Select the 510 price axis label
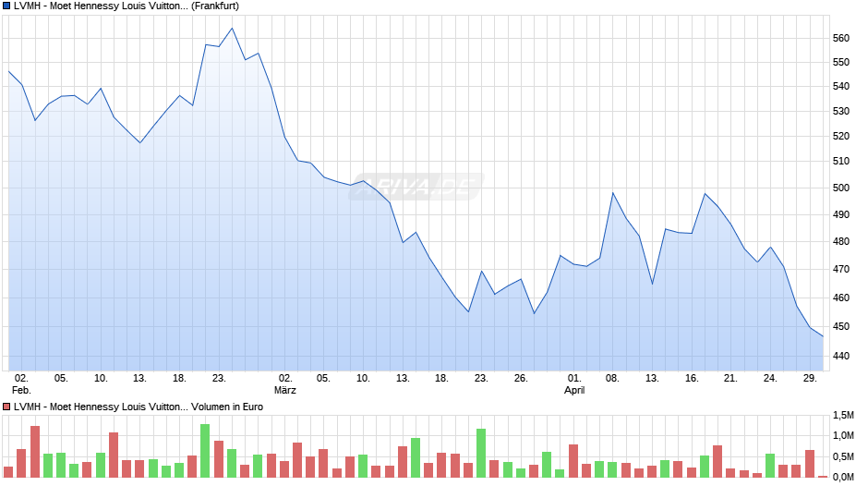The height and width of the screenshot is (486, 868). click(841, 161)
